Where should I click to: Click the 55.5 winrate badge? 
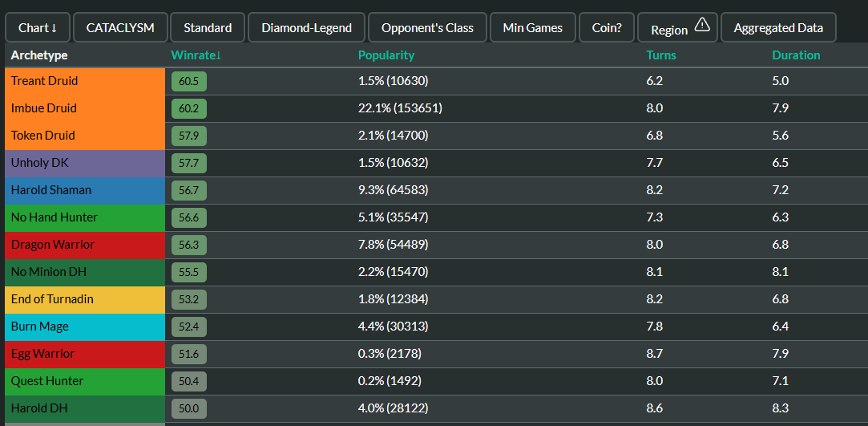[189, 273]
